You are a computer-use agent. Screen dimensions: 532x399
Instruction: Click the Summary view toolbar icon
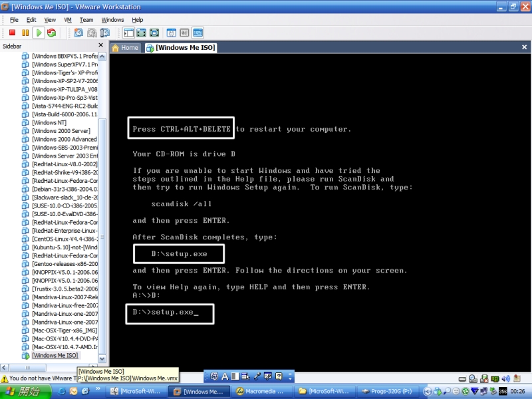(172, 33)
